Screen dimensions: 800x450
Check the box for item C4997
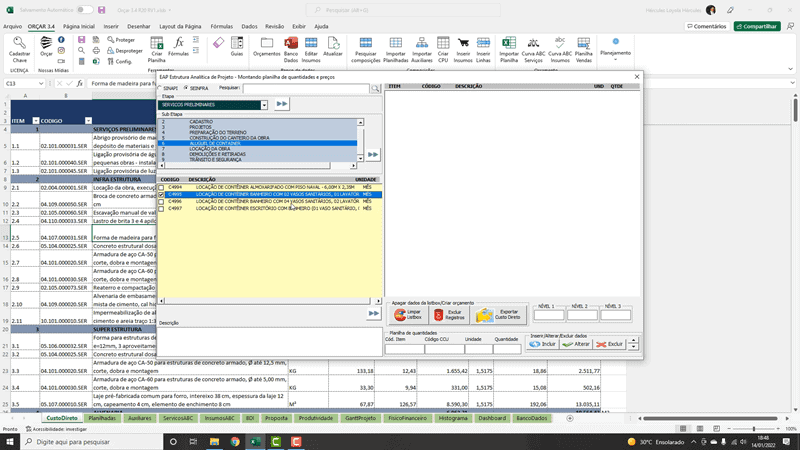pos(162,208)
